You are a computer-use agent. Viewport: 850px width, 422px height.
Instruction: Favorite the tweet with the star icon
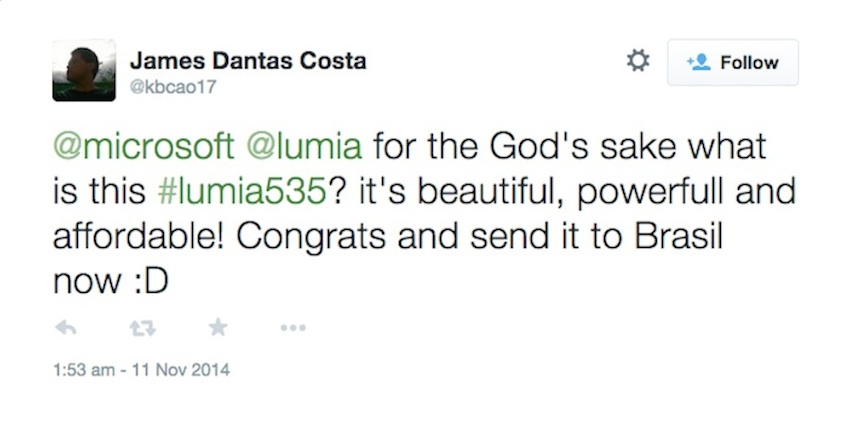pos(217,327)
